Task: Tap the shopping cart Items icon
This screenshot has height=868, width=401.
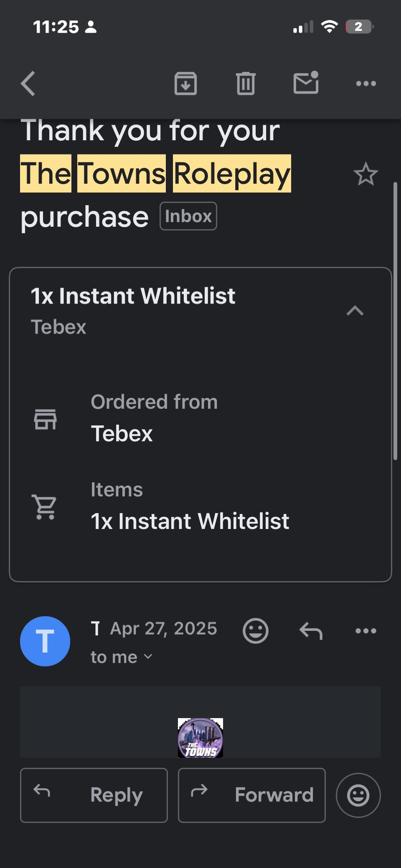Action: [45, 506]
